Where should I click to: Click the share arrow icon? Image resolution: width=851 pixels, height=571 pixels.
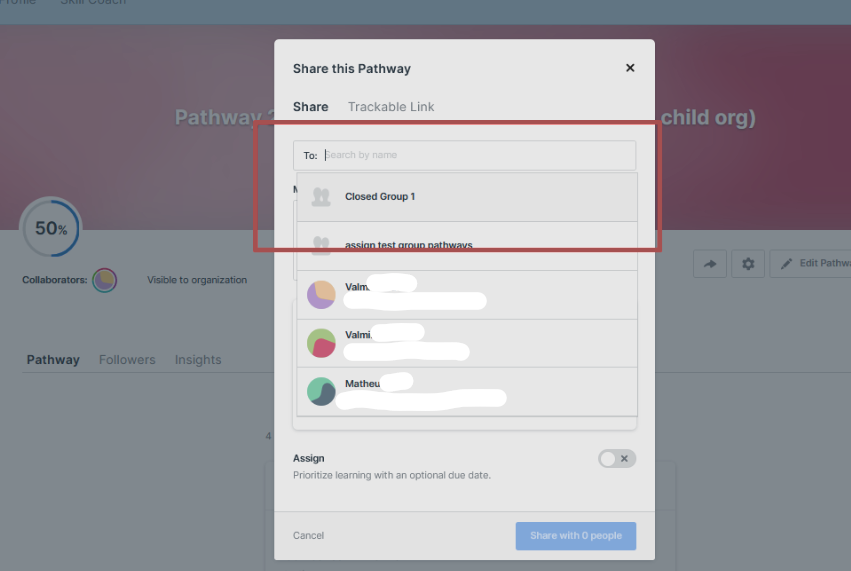coord(709,264)
